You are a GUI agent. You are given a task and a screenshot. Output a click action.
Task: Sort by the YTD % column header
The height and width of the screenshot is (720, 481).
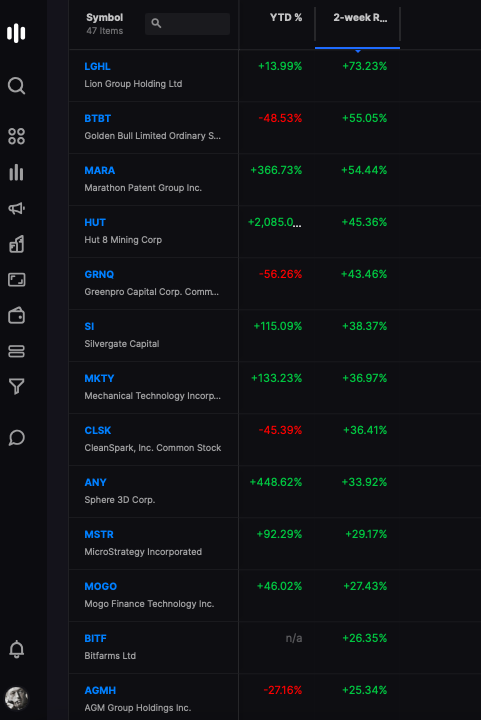coord(285,17)
